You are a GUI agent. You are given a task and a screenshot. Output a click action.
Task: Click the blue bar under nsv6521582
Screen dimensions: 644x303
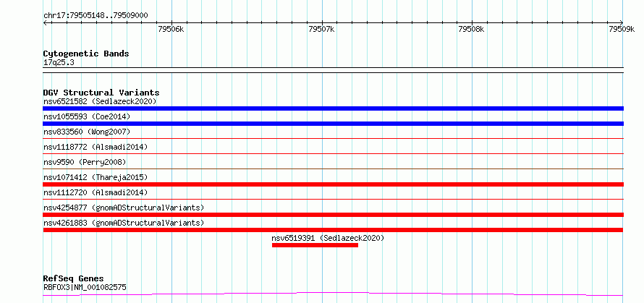(333, 108)
